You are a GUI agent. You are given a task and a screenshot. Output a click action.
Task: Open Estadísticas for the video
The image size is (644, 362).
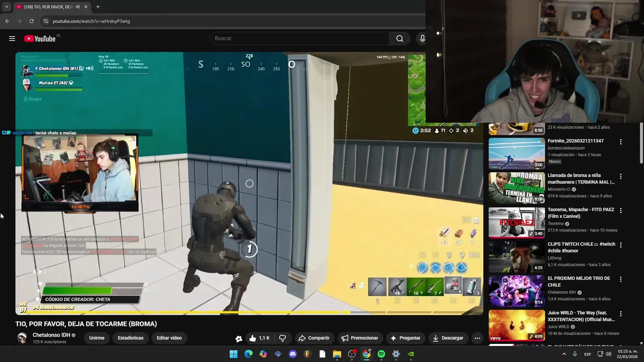130,338
